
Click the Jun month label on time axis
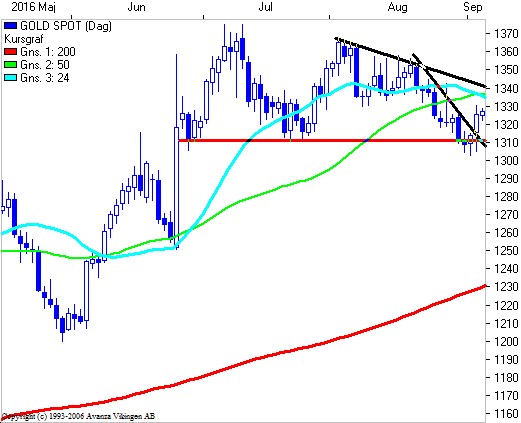point(136,7)
